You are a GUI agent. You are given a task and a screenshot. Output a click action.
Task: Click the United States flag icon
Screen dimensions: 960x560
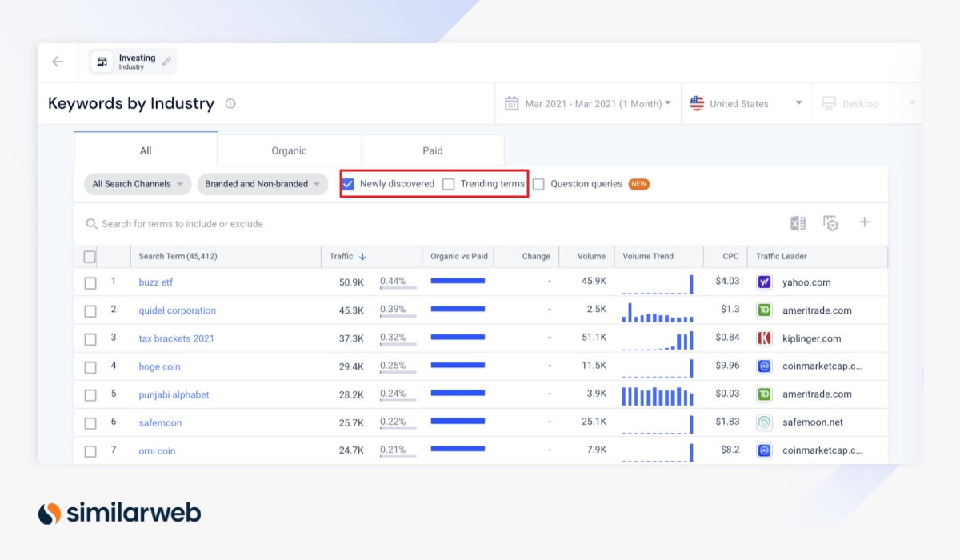point(696,102)
